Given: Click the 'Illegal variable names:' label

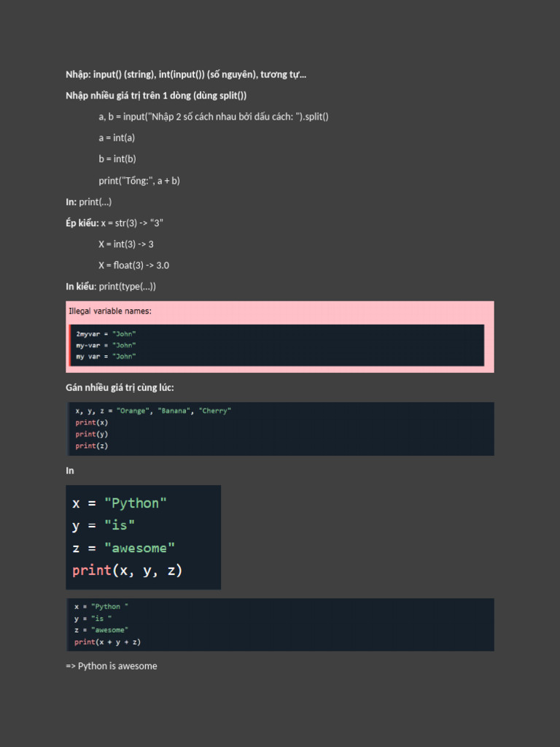Looking at the screenshot, I should [x=110, y=311].
